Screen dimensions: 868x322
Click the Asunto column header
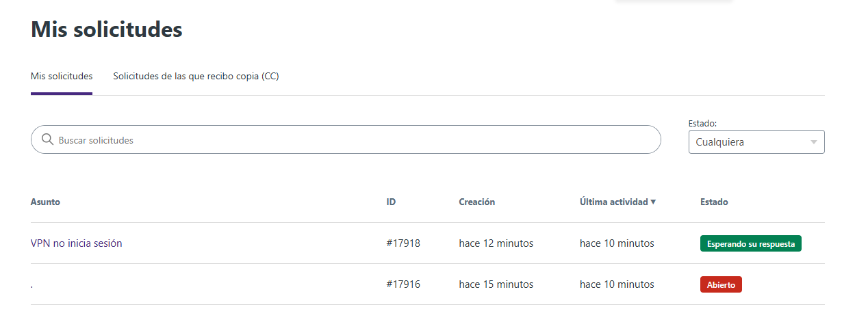tap(45, 202)
